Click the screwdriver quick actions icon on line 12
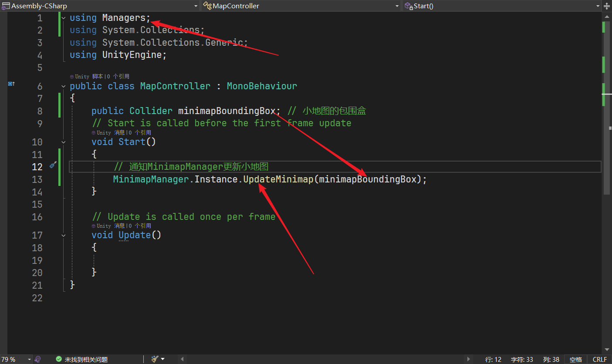The width and height of the screenshot is (612, 364). (x=53, y=165)
